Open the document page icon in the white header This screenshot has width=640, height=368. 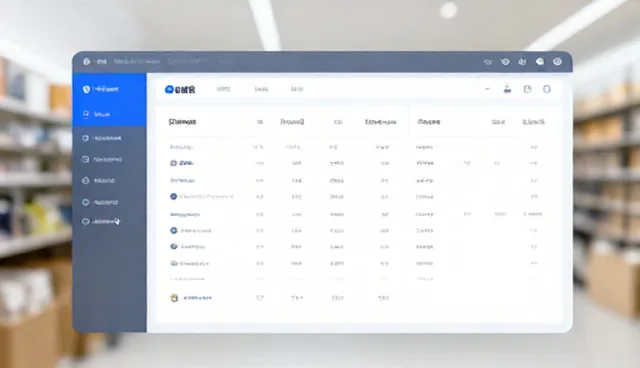tap(527, 89)
